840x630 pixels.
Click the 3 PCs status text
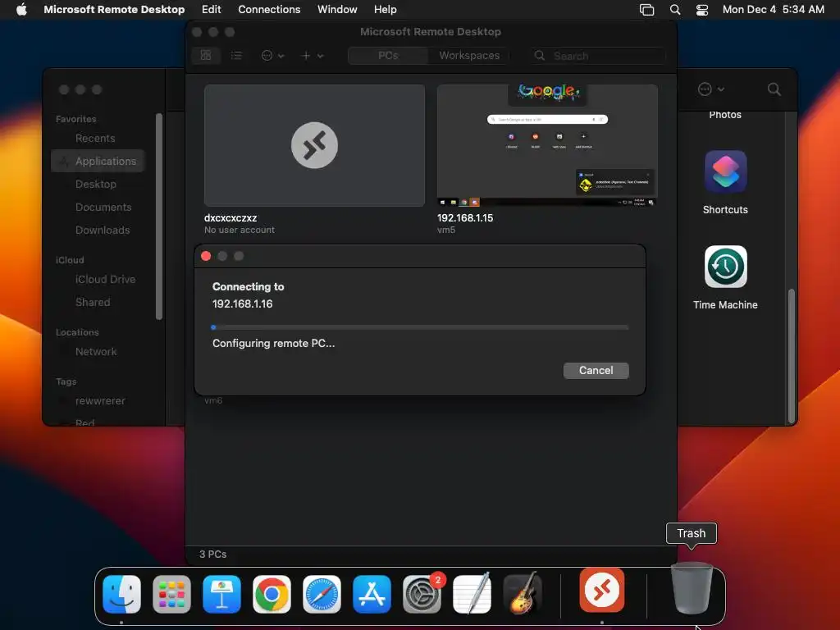pos(213,554)
